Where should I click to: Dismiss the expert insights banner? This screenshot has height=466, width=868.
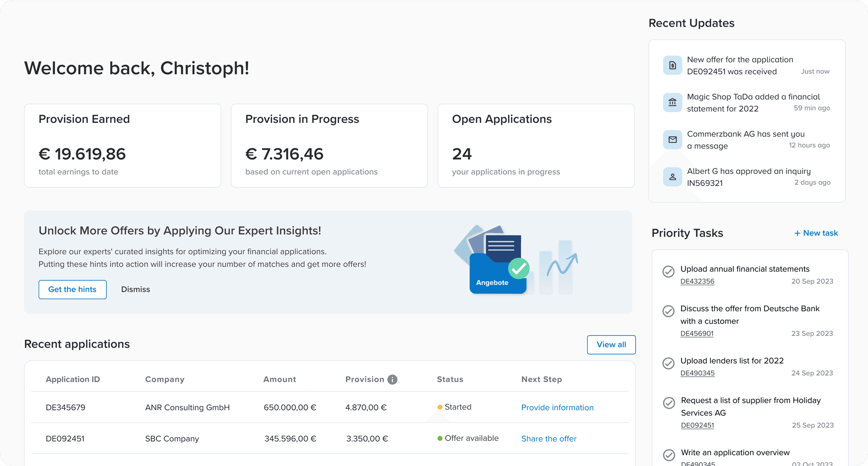(x=135, y=289)
